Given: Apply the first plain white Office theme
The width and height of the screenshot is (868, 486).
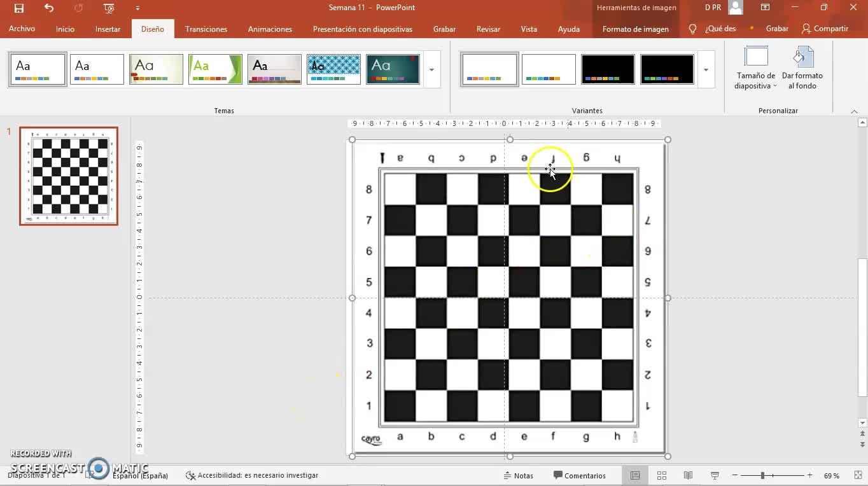Looking at the screenshot, I should point(38,69).
